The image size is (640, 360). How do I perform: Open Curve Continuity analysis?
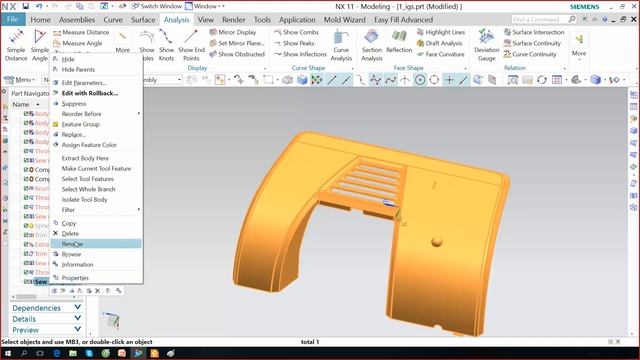click(530, 54)
